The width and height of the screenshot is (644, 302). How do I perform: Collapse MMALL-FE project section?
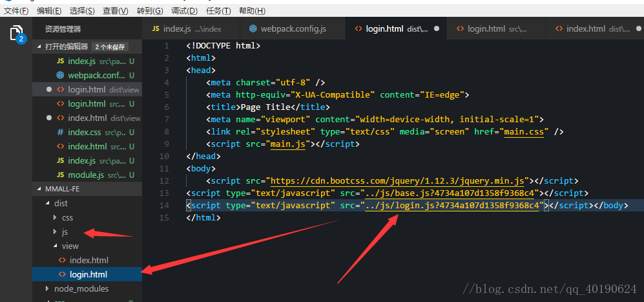[40, 189]
